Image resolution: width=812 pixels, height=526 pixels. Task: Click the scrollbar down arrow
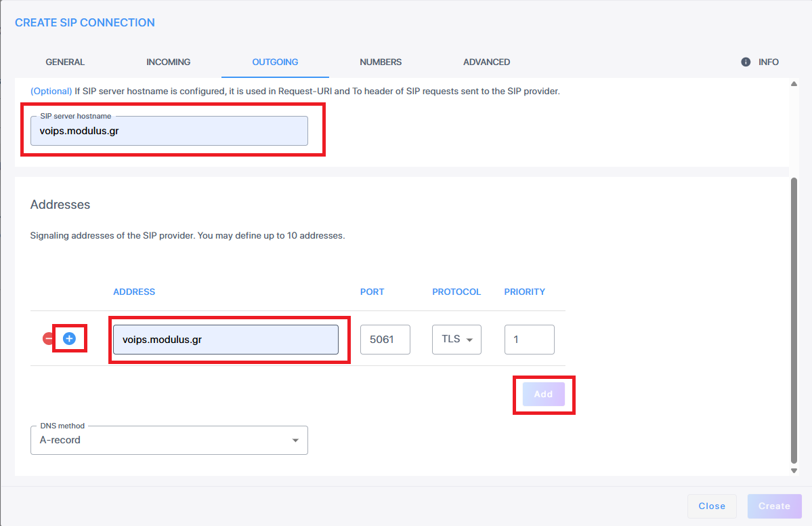[x=794, y=470]
